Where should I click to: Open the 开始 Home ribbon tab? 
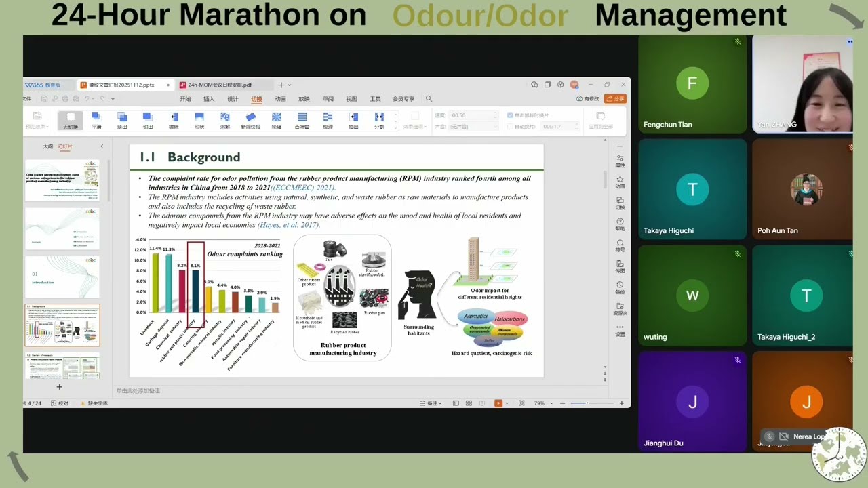(x=185, y=99)
